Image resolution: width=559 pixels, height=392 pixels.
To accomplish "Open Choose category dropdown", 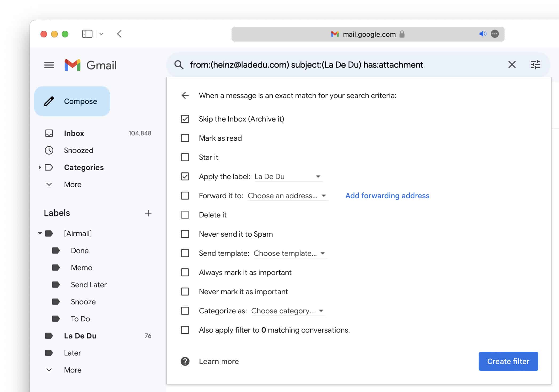I will 288,311.
